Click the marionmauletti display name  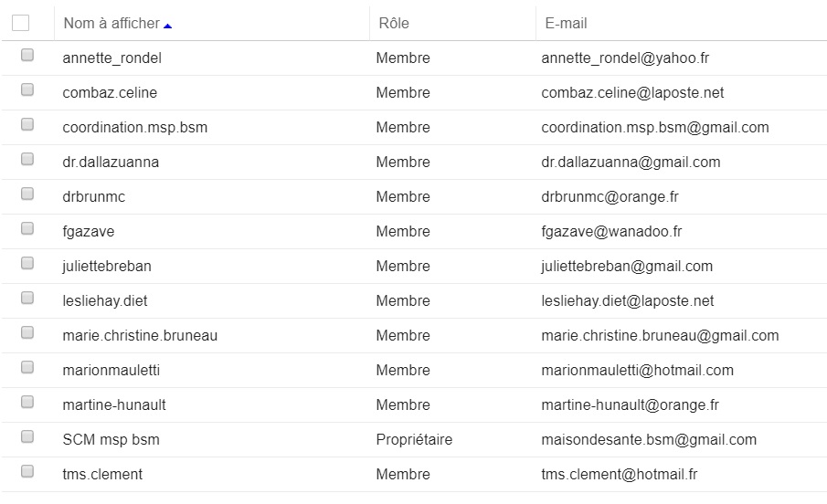[x=111, y=370]
